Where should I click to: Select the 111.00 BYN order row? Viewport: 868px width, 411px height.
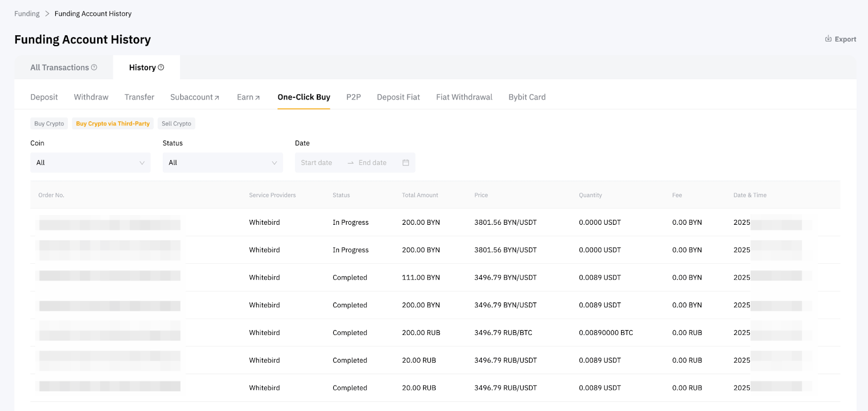[420, 277]
